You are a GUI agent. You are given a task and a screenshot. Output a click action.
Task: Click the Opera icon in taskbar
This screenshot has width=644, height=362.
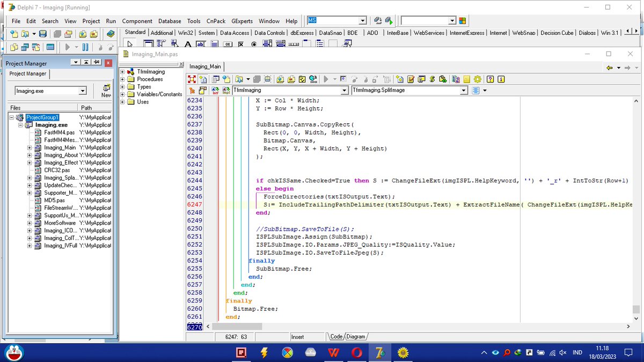356,352
